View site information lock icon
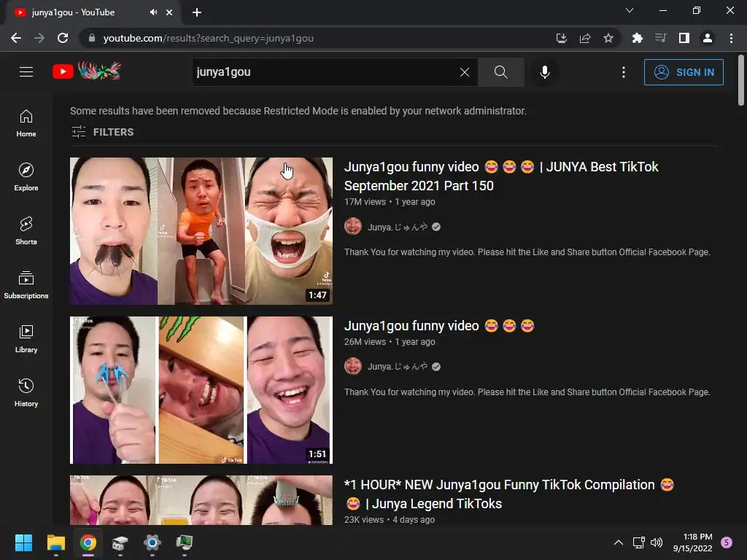The image size is (747, 560). pyautogui.click(x=92, y=38)
